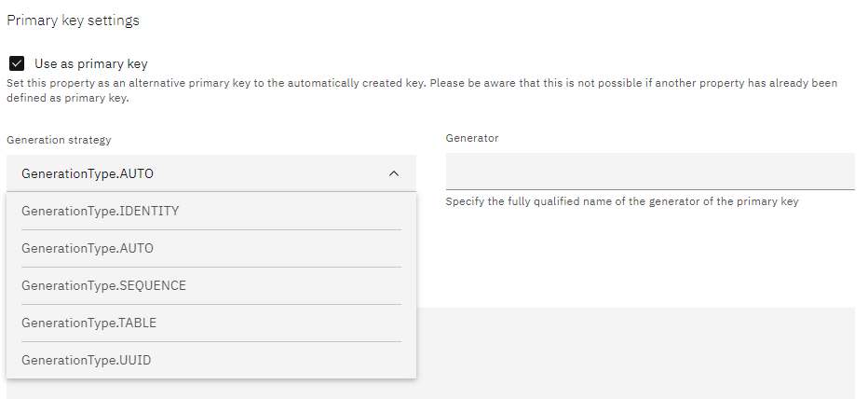Viewport: 868px width, 399px height.
Task: Click the gray panel below the Generator field
Action: coord(635,352)
